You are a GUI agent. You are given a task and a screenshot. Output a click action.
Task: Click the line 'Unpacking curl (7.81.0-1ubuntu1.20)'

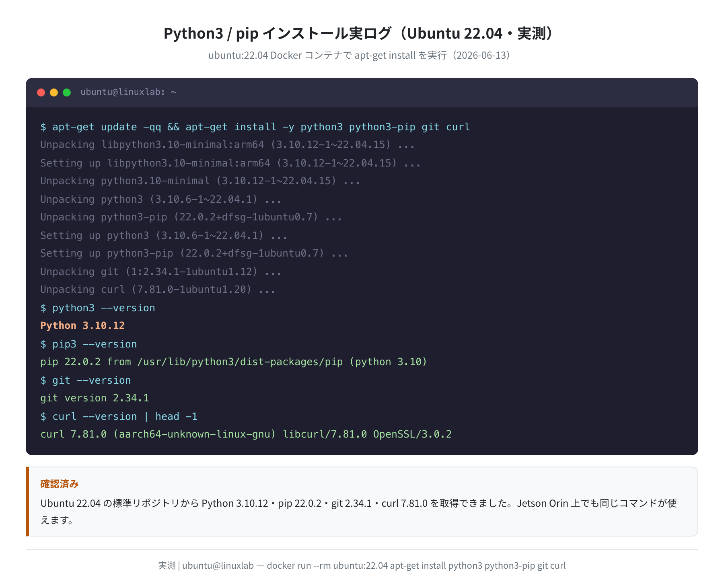[158, 290]
